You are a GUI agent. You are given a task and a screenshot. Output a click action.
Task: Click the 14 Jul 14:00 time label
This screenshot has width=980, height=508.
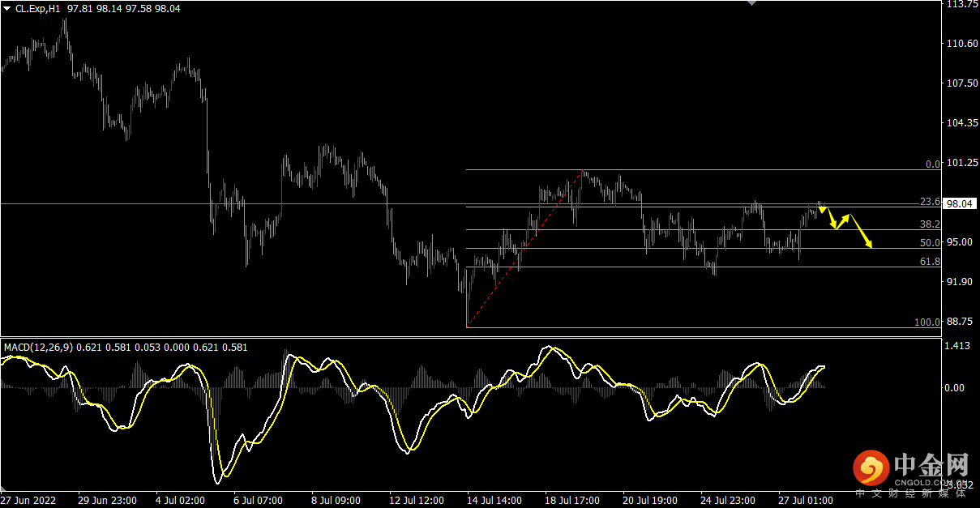tap(494, 501)
